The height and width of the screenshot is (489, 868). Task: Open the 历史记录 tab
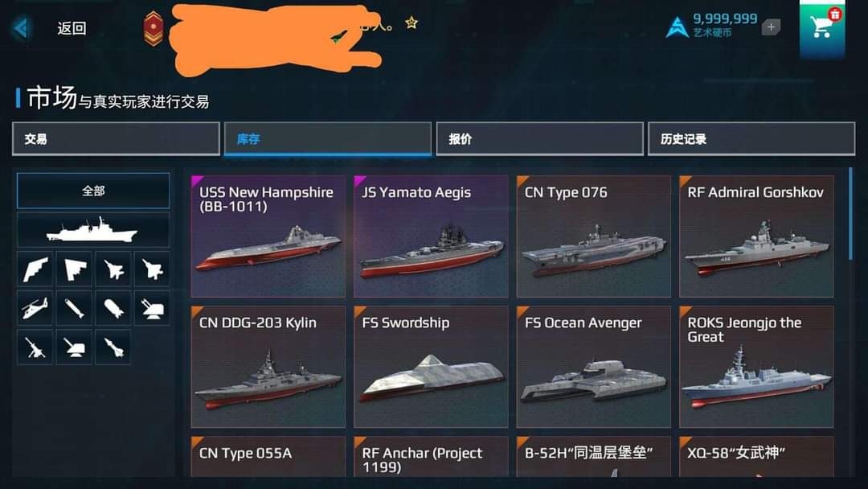coord(751,139)
